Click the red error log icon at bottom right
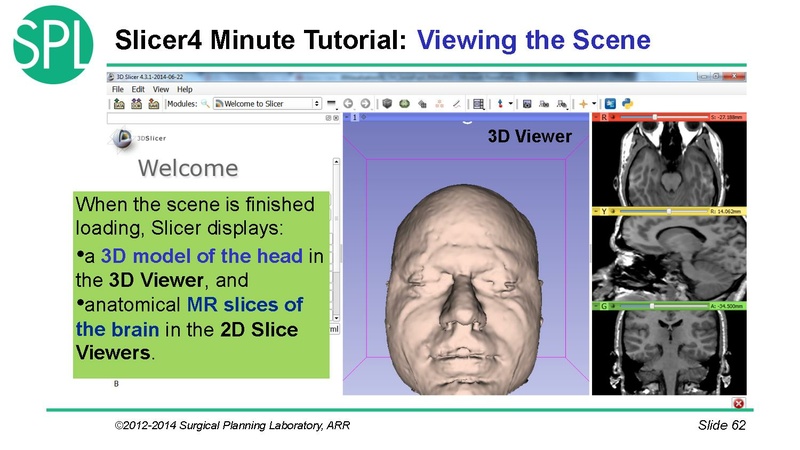 pos(738,404)
